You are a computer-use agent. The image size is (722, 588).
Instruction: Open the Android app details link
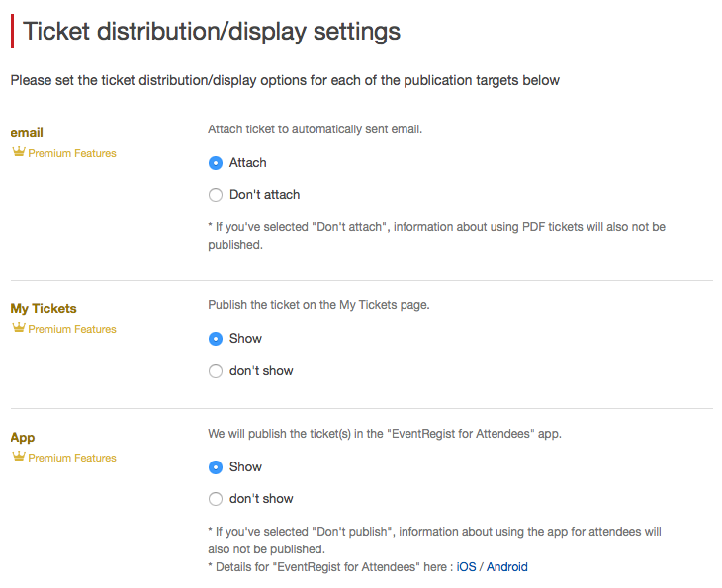(x=507, y=567)
